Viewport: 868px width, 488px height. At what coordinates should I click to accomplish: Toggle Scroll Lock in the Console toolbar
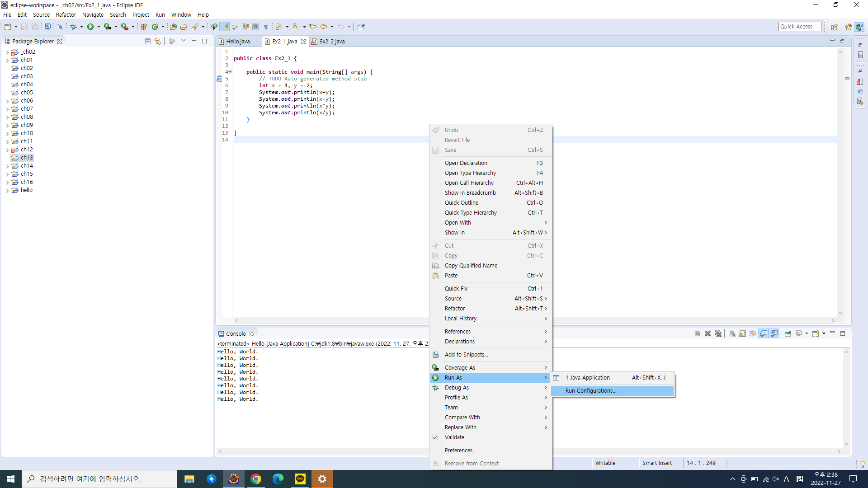pyautogui.click(x=742, y=333)
